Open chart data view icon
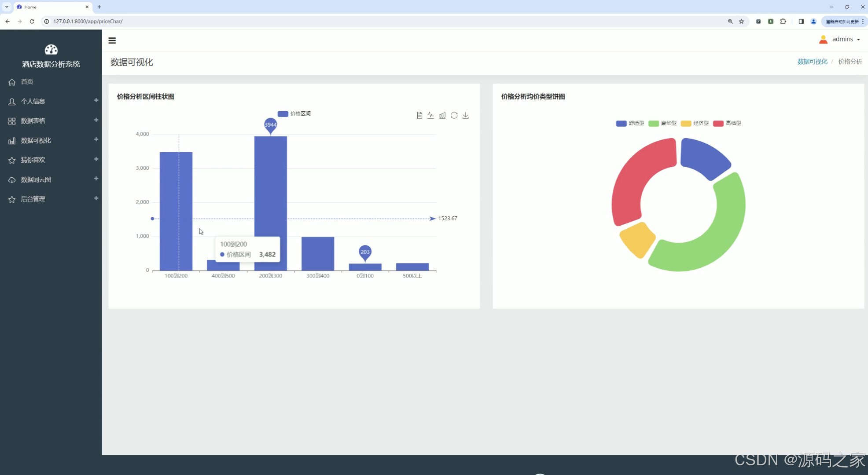 point(419,115)
